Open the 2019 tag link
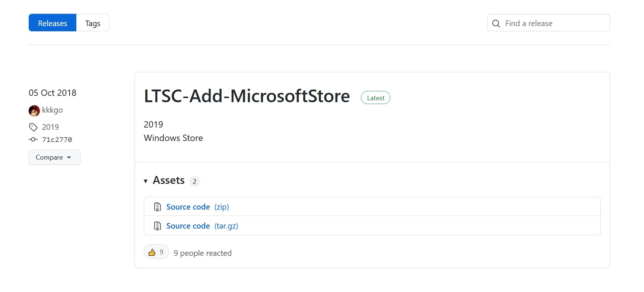Viewport: 644px width, 292px height. [50, 127]
